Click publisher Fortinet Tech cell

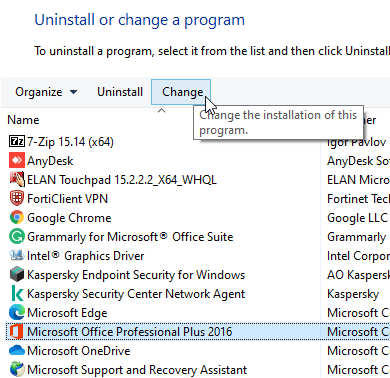(x=358, y=199)
